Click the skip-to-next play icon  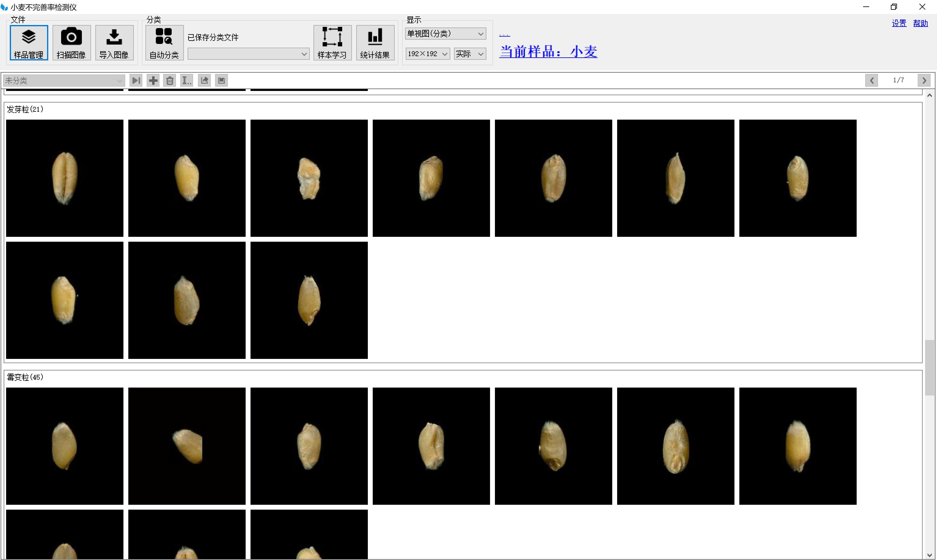(136, 80)
